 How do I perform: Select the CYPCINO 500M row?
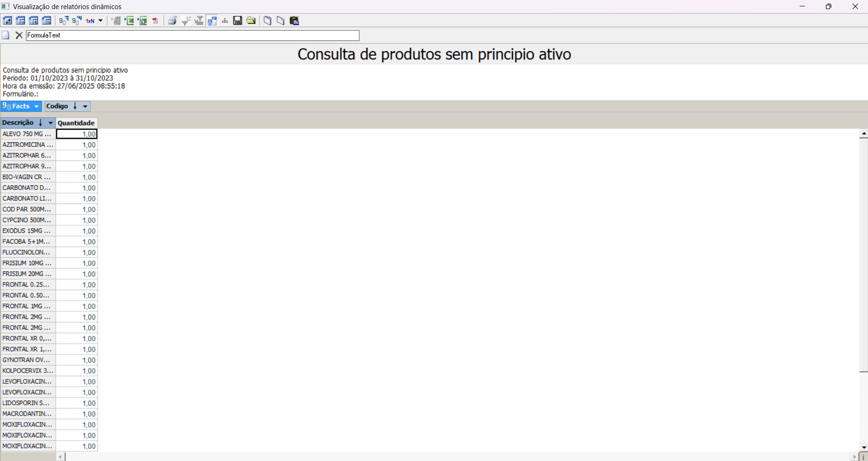[x=28, y=220]
